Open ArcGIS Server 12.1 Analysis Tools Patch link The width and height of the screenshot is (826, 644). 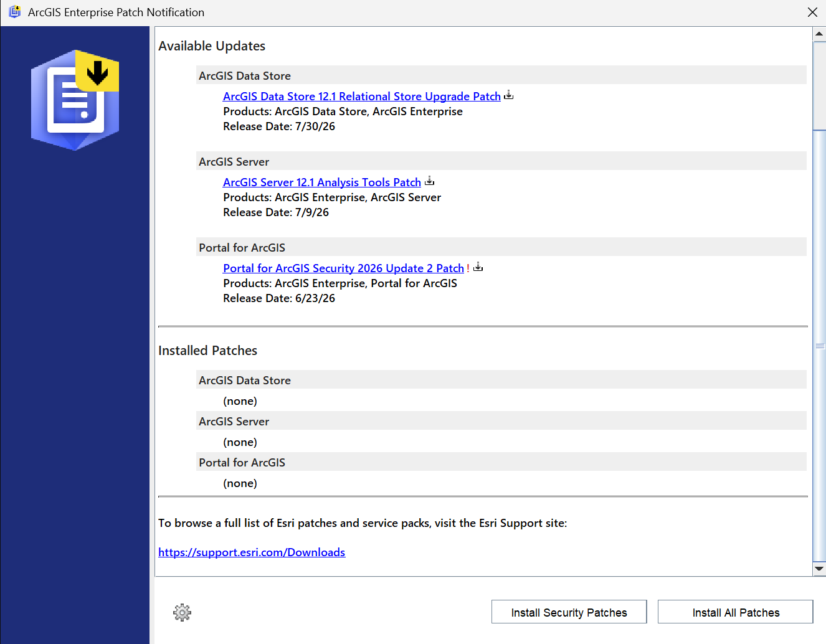[x=322, y=182]
